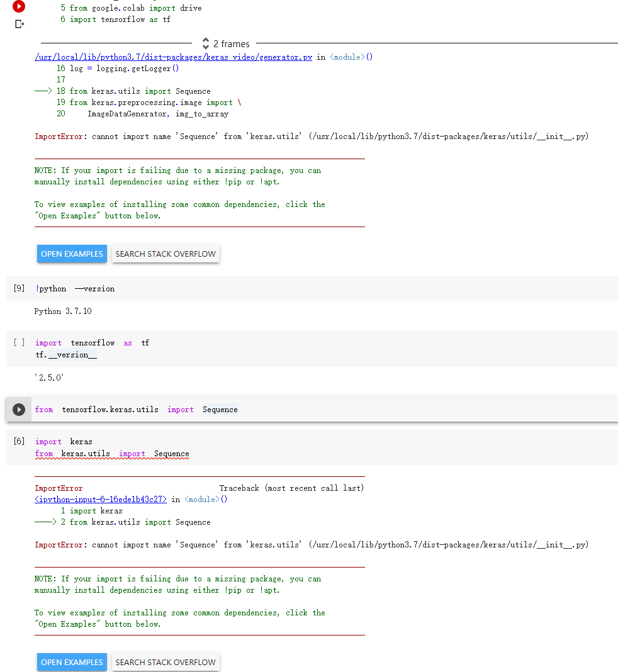Image resolution: width=618 pixels, height=672 pixels.
Task: Click the first SEARCH STACK OVERFLOW button
Action: point(166,254)
